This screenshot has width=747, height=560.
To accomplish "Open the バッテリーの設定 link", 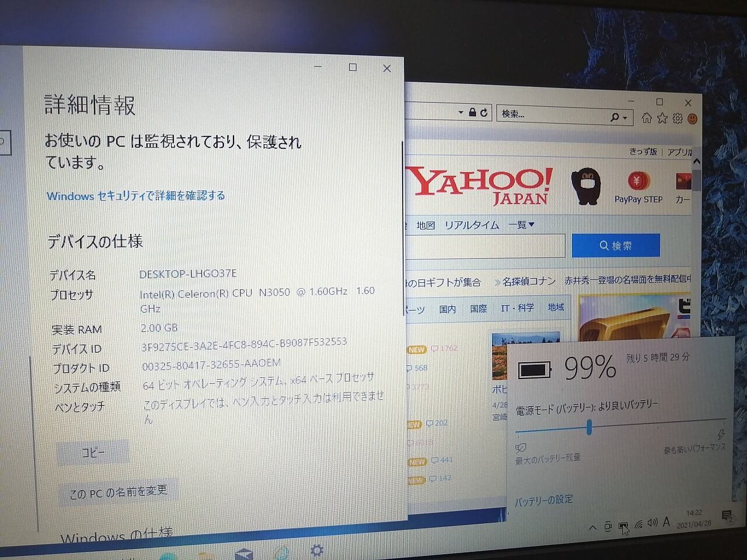I will (543, 501).
